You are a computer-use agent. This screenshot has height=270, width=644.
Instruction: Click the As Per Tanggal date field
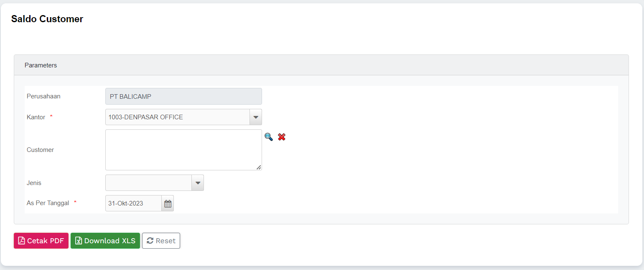click(x=133, y=203)
